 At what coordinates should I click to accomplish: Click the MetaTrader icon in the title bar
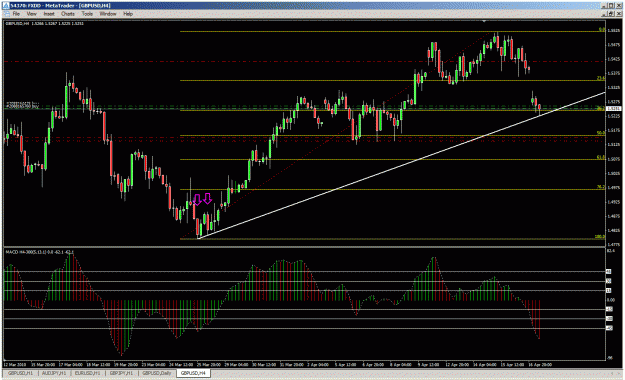click(x=6, y=6)
